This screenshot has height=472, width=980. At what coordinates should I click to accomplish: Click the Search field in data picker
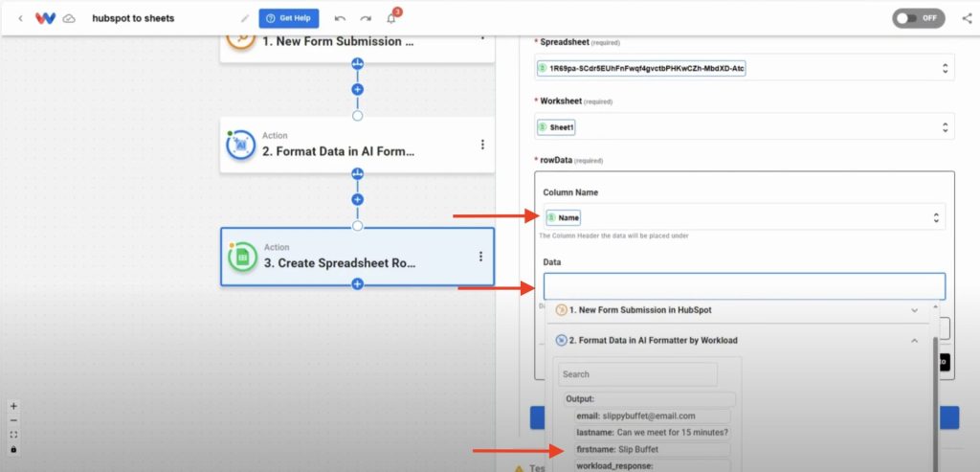tap(637, 374)
